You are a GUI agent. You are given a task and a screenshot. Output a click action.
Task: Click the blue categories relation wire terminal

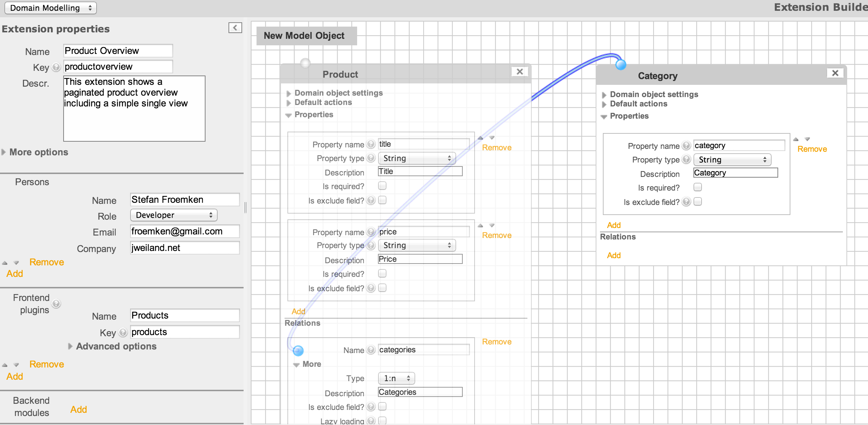point(298,350)
